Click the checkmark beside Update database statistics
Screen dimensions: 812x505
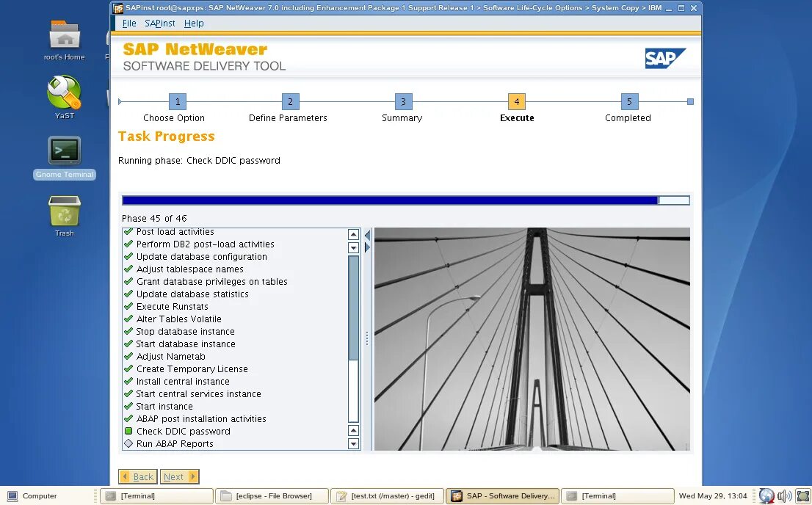(128, 294)
